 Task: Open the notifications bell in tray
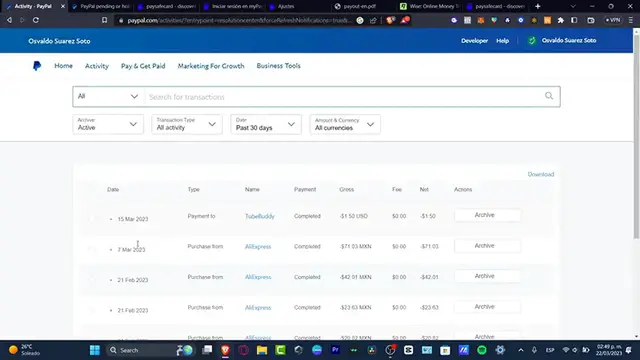[x=629, y=350]
